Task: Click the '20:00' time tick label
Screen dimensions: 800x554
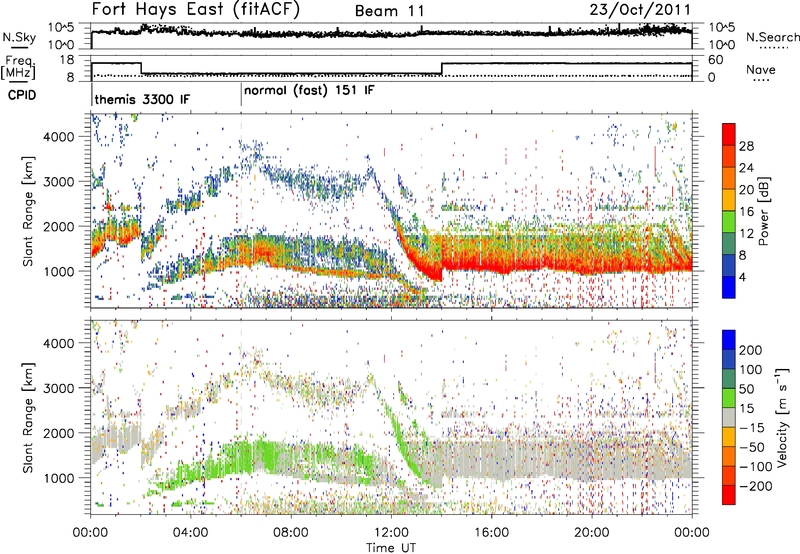Action: (591, 533)
